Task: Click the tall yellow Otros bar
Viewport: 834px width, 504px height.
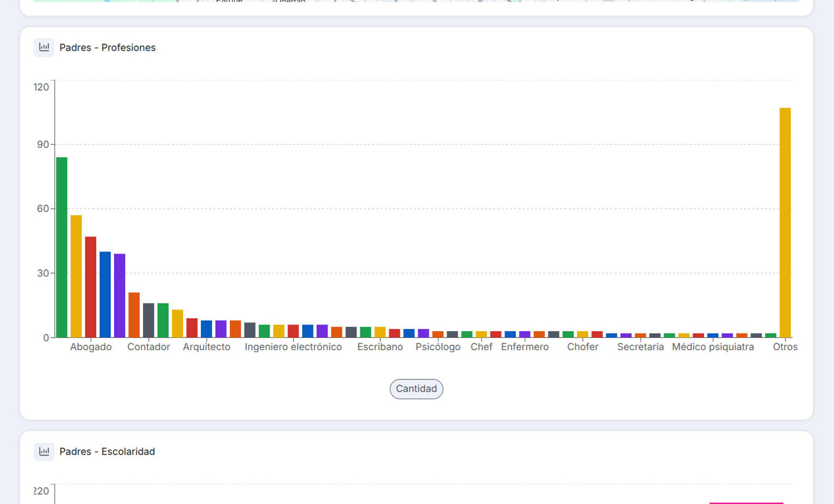Action: click(785, 222)
